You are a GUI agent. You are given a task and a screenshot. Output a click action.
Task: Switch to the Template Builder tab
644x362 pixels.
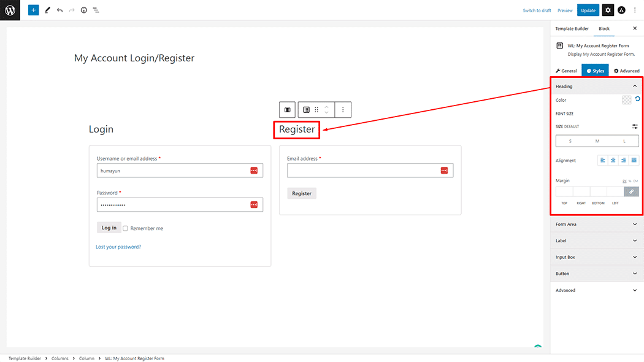coord(571,28)
